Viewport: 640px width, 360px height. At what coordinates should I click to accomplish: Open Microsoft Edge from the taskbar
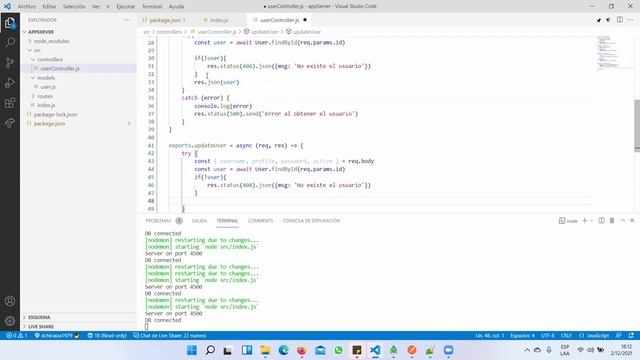pyautogui.click(x=283, y=350)
